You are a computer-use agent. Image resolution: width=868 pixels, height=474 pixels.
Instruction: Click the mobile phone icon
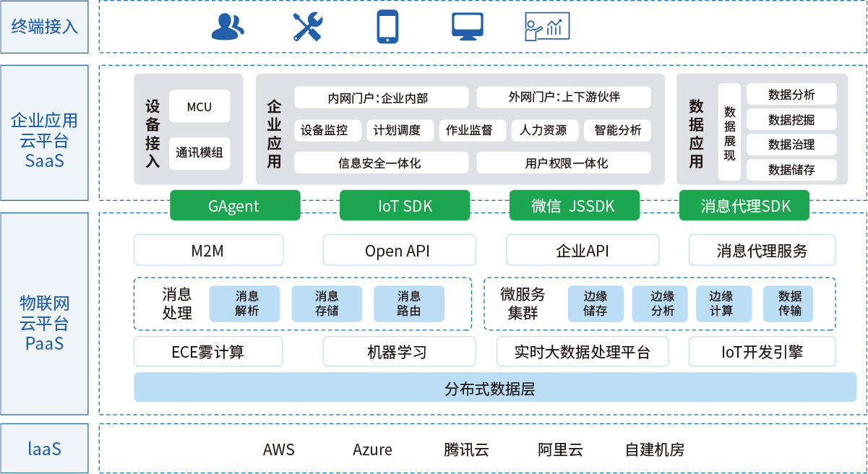[387, 27]
